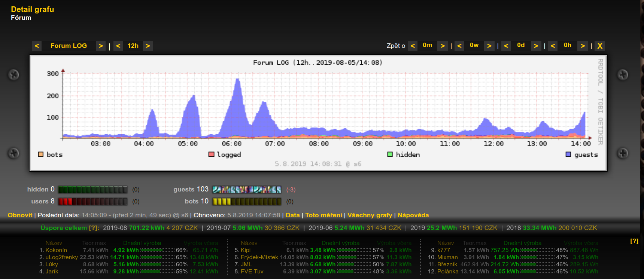Increase the 0w week offset with right arrow
The height and width of the screenshot is (279, 644).
tap(489, 46)
